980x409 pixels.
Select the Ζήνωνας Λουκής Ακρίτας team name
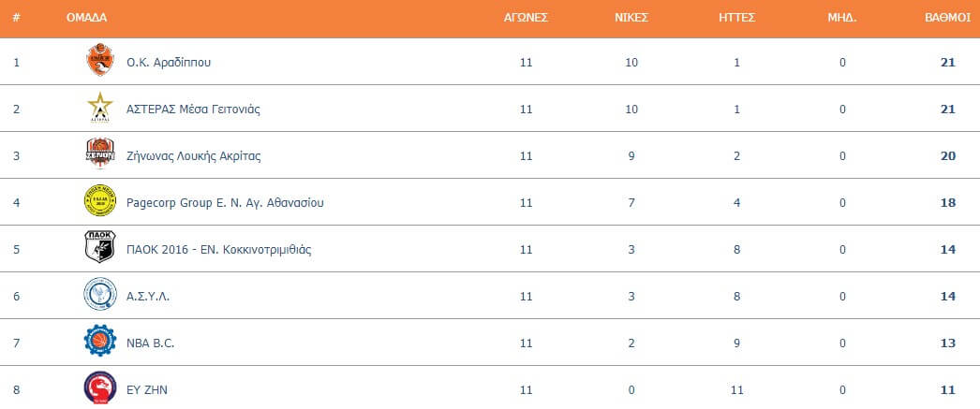(194, 156)
